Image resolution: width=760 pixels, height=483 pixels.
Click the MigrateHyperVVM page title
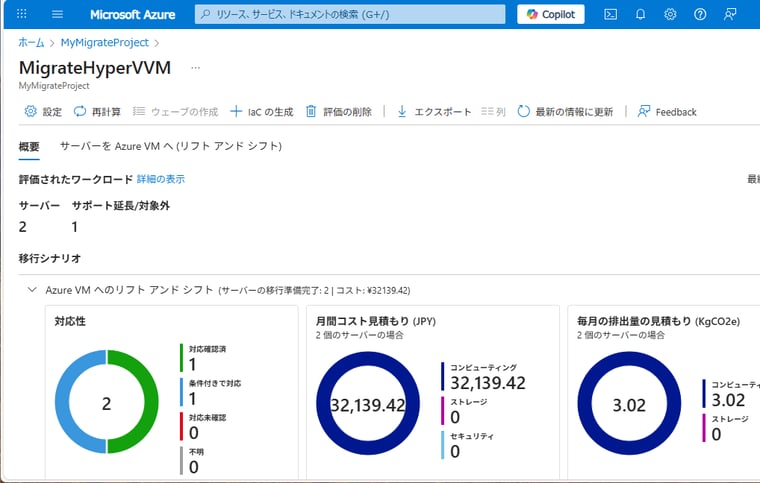tap(95, 68)
